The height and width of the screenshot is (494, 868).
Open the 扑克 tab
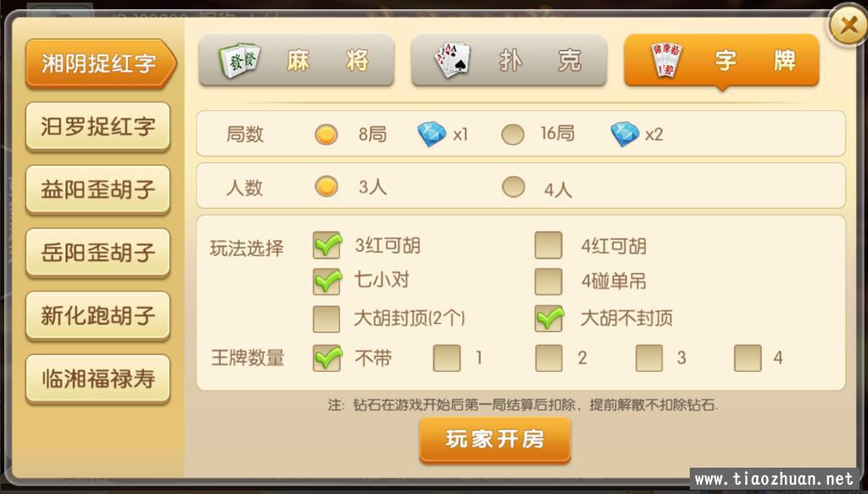pyautogui.click(x=509, y=59)
